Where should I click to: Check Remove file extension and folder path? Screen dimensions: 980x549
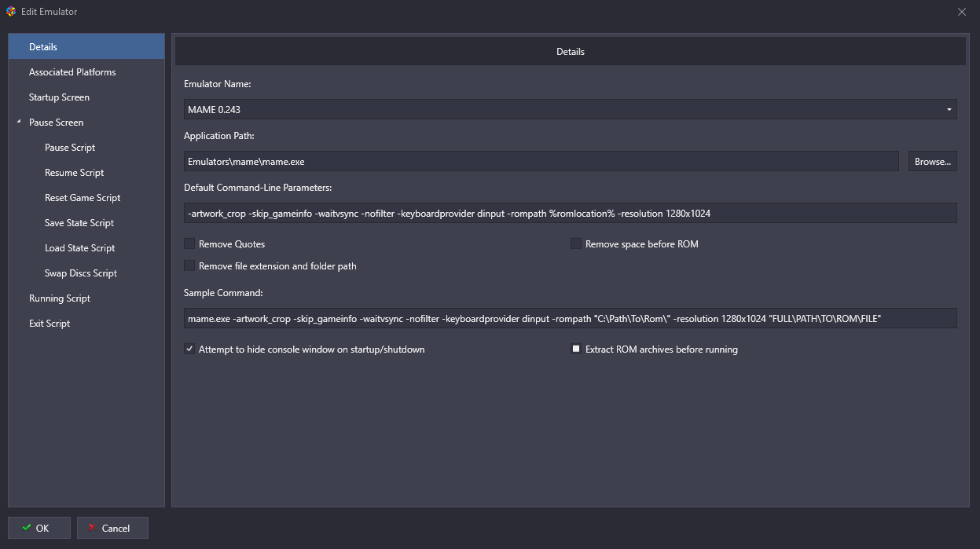tap(189, 266)
